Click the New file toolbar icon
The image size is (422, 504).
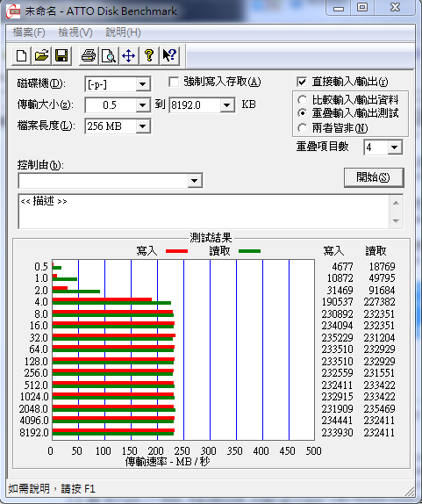tap(21, 56)
